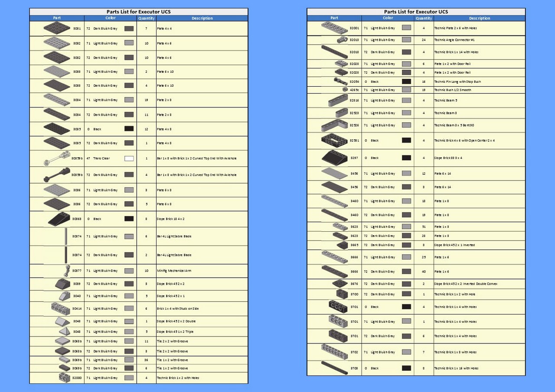
Task: Select the quantity 40 for part 3666
Action: tap(424, 272)
